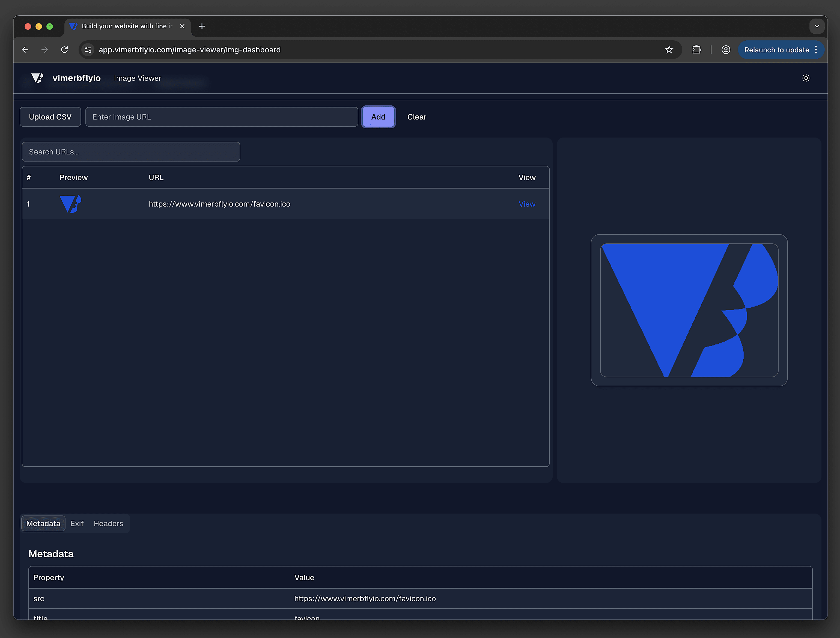
Task: Click the forward navigation arrow
Action: 44,49
